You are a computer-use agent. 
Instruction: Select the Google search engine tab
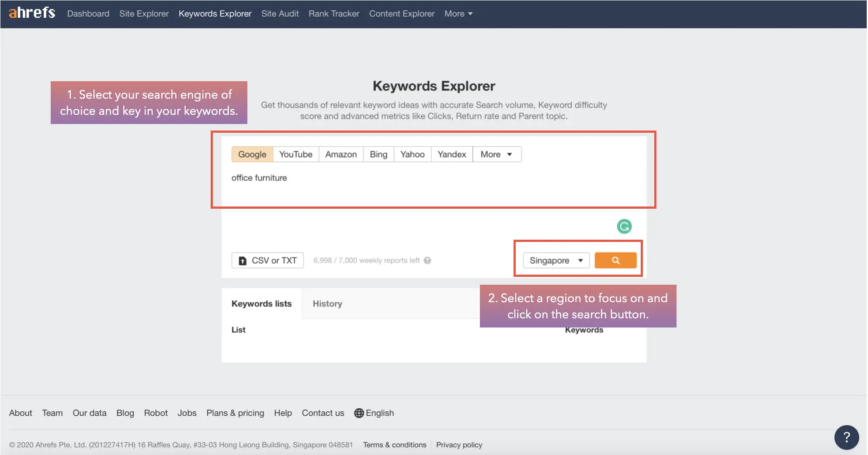252,154
